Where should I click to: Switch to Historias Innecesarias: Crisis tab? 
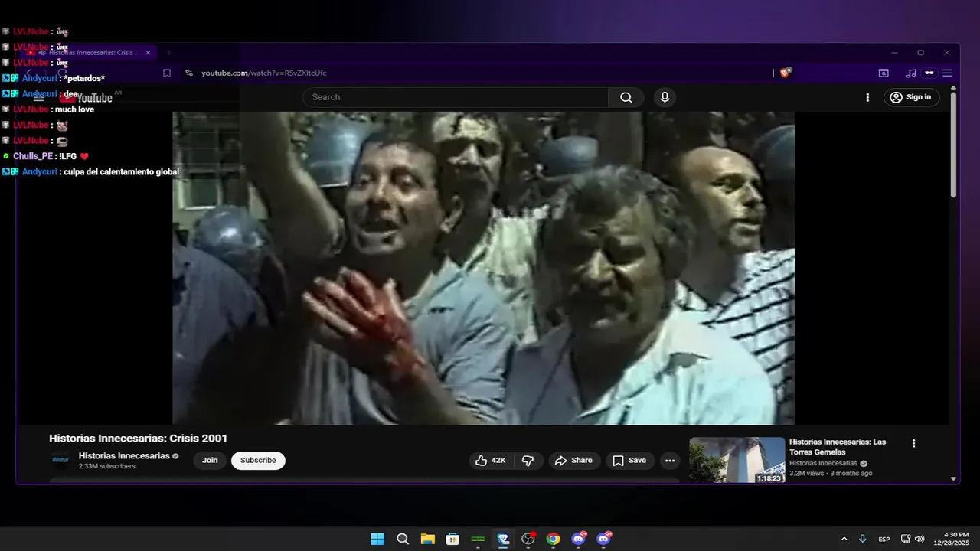pyautogui.click(x=90, y=53)
